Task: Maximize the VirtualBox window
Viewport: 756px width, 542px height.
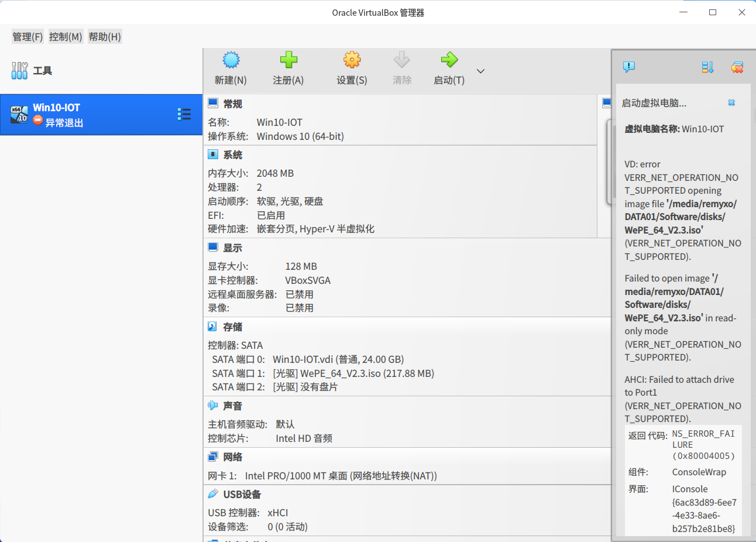Action: [x=713, y=12]
